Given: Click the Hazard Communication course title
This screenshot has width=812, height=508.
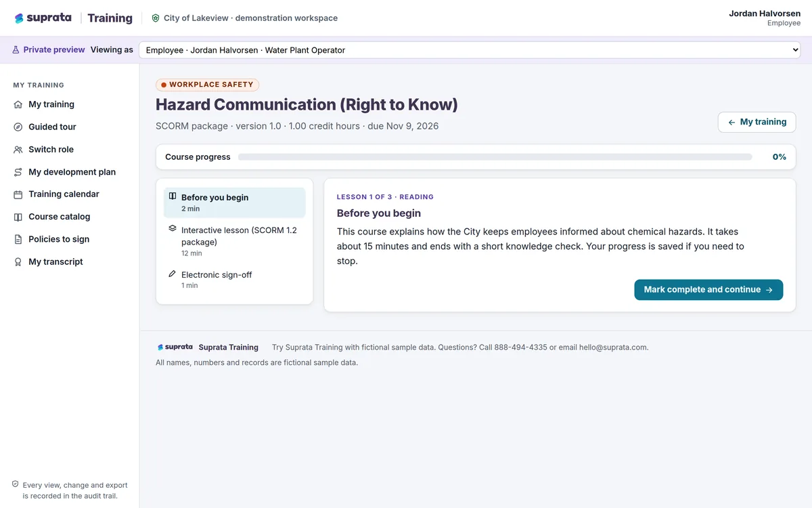Looking at the screenshot, I should tap(307, 104).
